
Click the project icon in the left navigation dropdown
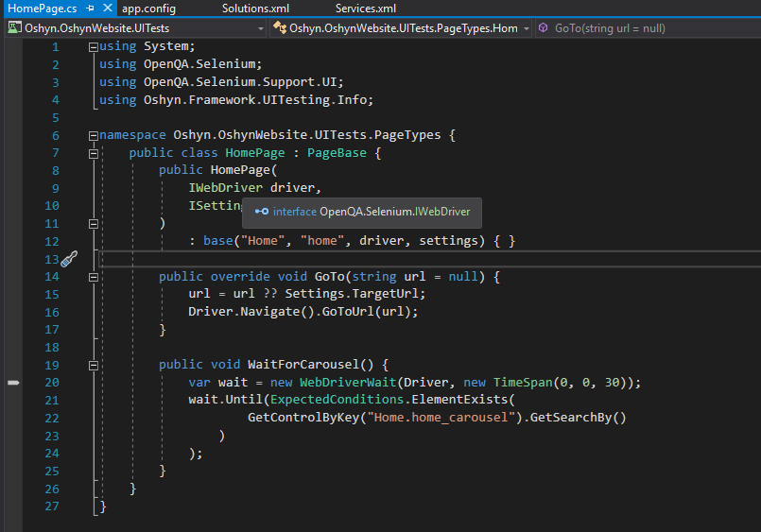pos(14,28)
